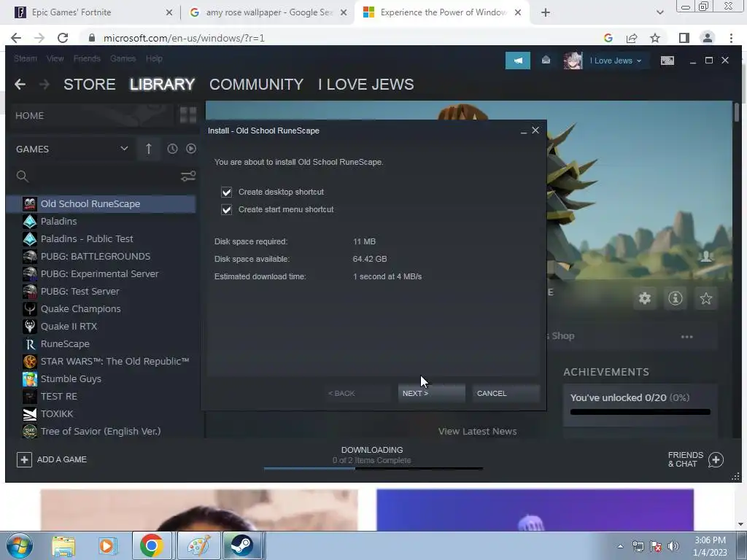747x560 pixels.
Task: Open Steam notifications inbox icon
Action: pyautogui.click(x=546, y=61)
